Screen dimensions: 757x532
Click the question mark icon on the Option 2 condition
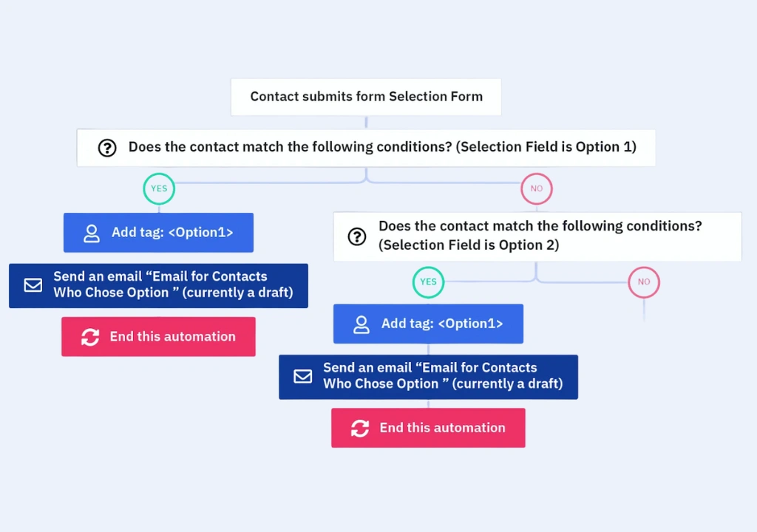(357, 236)
